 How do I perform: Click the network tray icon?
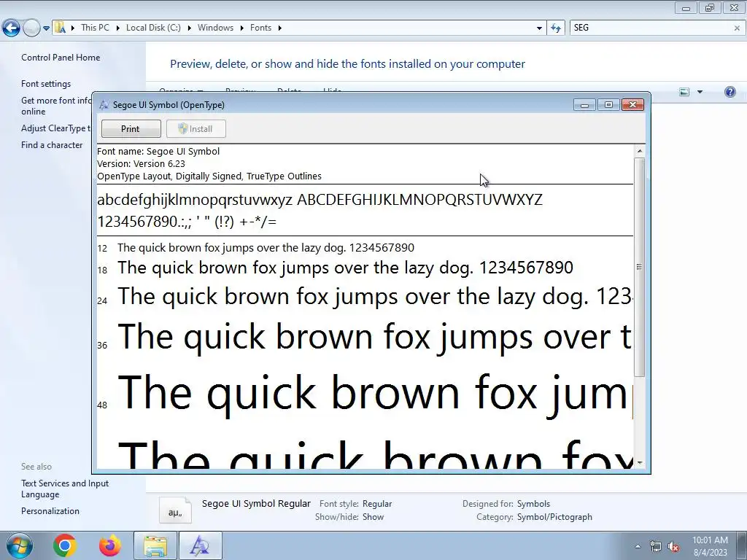point(656,546)
